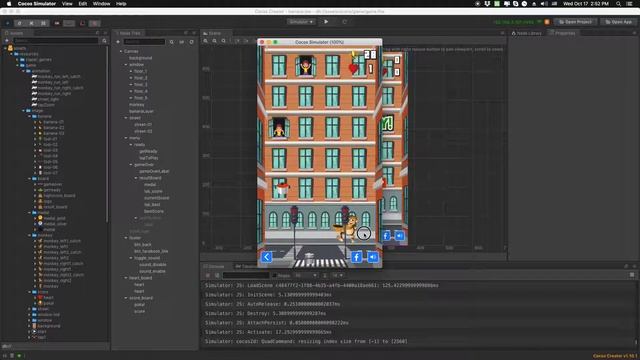The height and width of the screenshot is (360, 640).
Task: Click the Assets panel search field
Action: pyautogui.click(x=56, y=41)
